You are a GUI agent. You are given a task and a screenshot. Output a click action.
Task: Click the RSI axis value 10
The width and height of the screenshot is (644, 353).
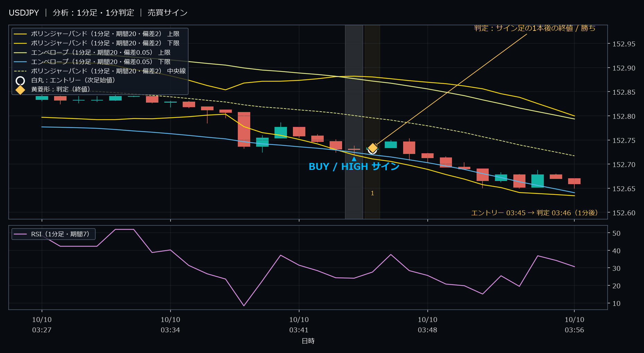616,303
